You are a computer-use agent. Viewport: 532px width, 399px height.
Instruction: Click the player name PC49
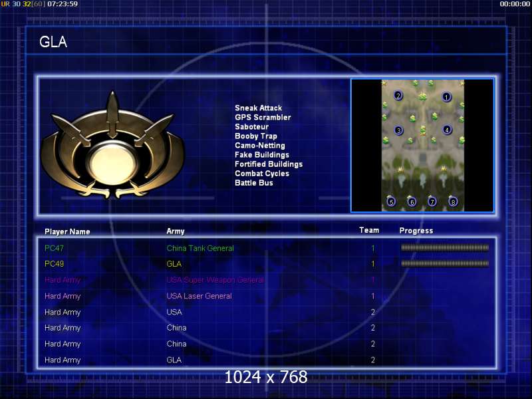55,263
